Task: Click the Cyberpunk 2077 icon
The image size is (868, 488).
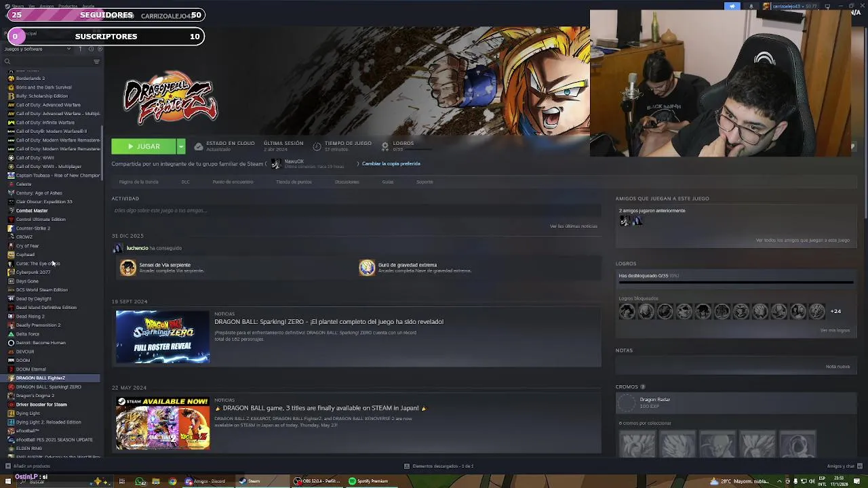Action: click(11, 272)
